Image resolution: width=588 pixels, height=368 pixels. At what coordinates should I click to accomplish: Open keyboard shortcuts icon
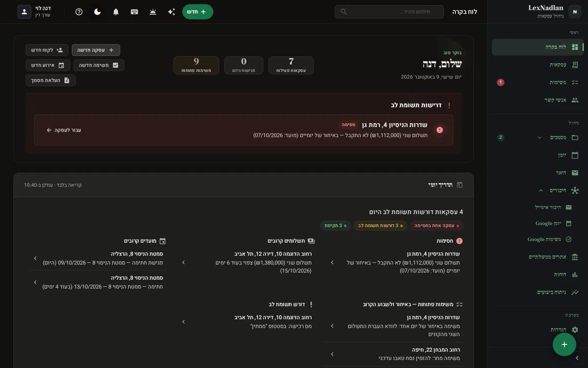[134, 12]
